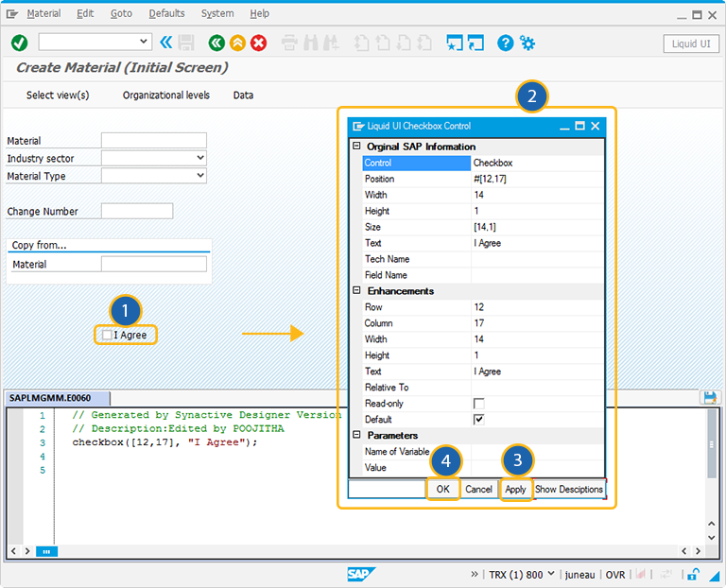Click the Select view(s) button
Viewport: 726px width, 588px height.
58,95
